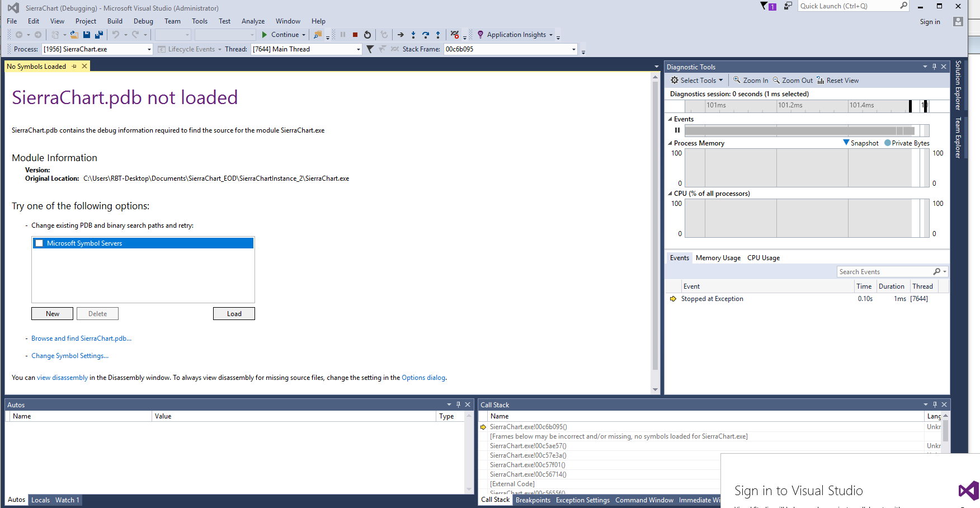This screenshot has width=980, height=508.
Task: Open the Thread dropdown
Action: (359, 49)
